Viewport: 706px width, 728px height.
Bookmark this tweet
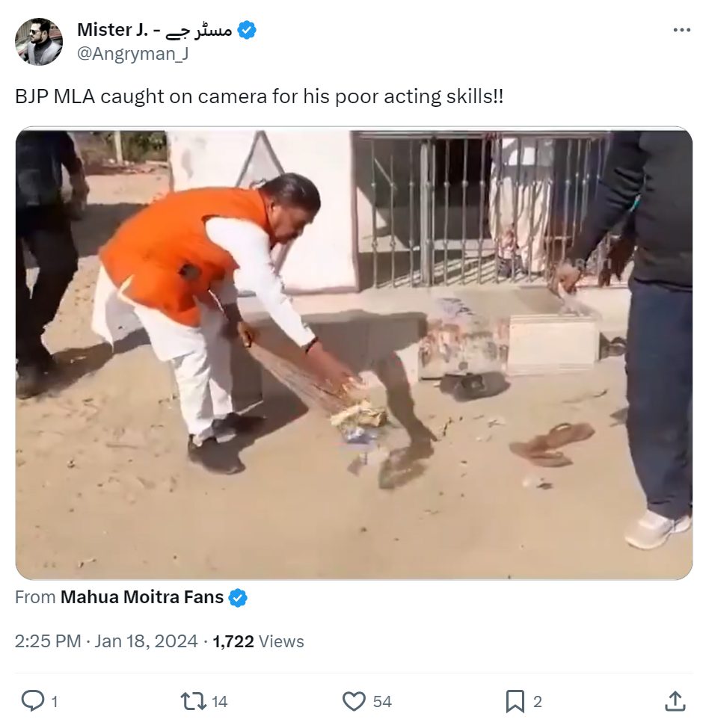click(x=515, y=701)
